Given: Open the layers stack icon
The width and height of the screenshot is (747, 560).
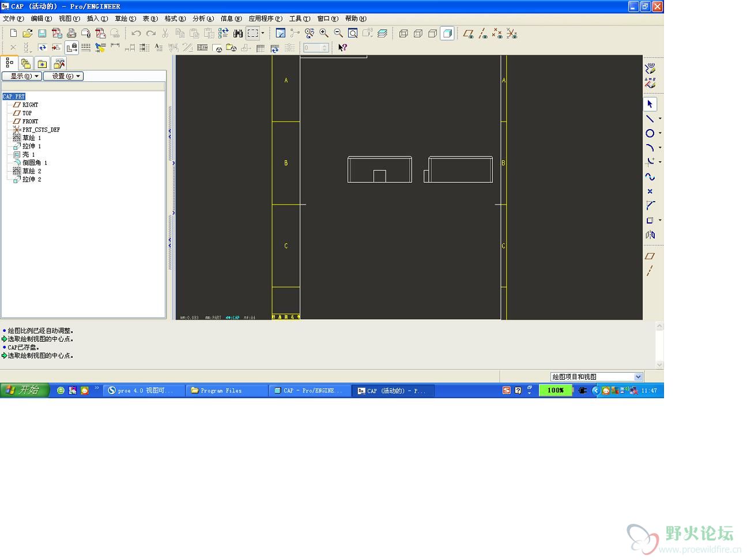Looking at the screenshot, I should (x=382, y=33).
